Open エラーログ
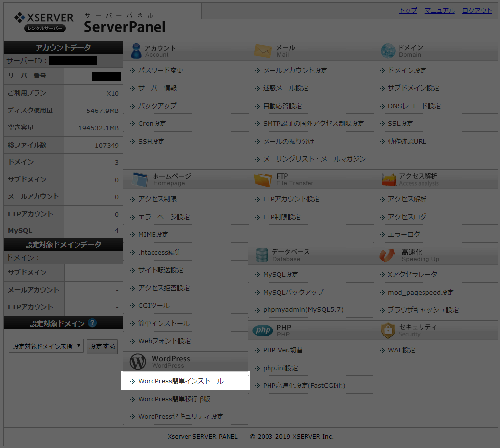The image size is (500, 448). pyautogui.click(x=404, y=235)
